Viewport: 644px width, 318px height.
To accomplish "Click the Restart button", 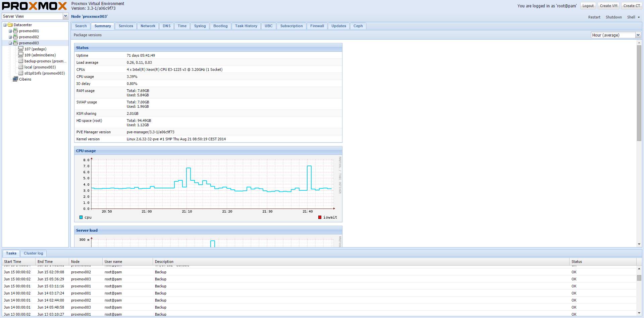I will [594, 17].
